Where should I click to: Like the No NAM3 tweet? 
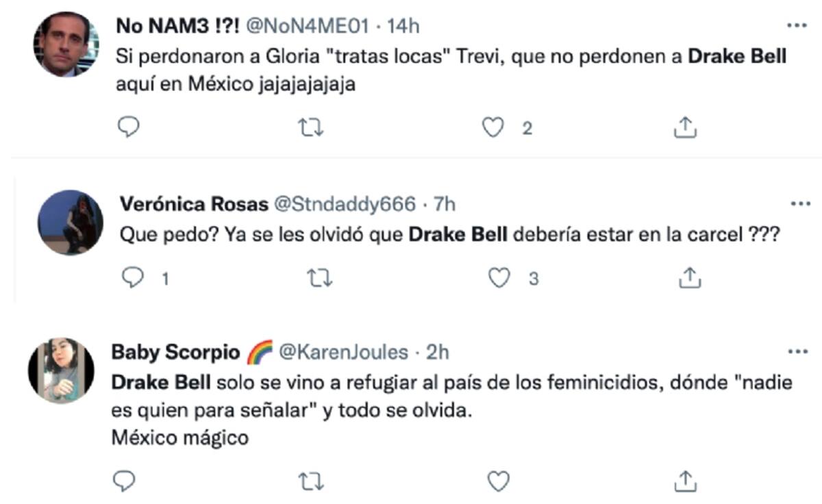coord(493,127)
